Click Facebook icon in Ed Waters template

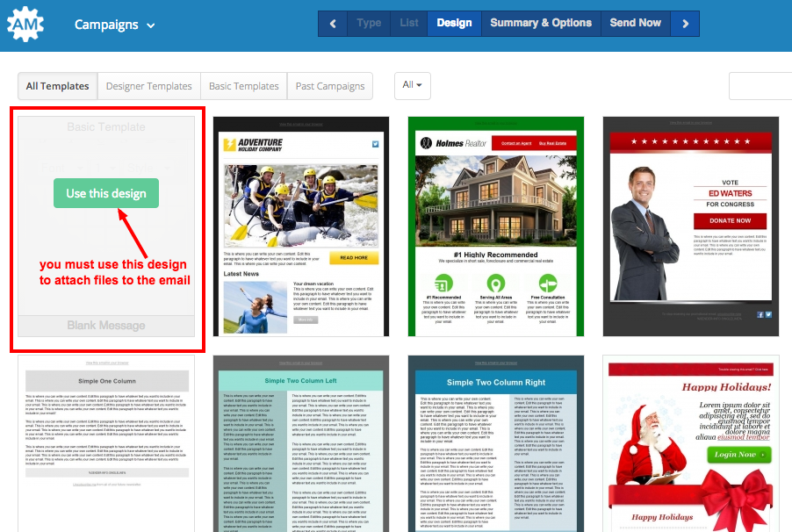point(760,315)
